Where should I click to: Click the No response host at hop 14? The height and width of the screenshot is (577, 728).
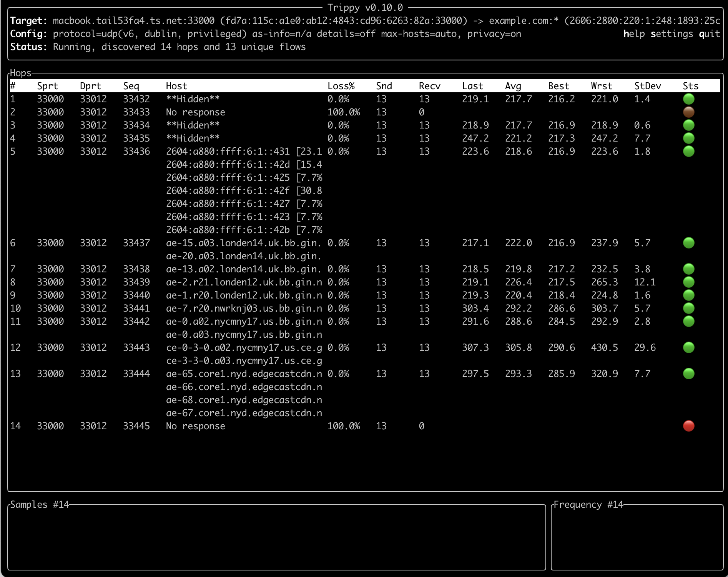pos(196,426)
